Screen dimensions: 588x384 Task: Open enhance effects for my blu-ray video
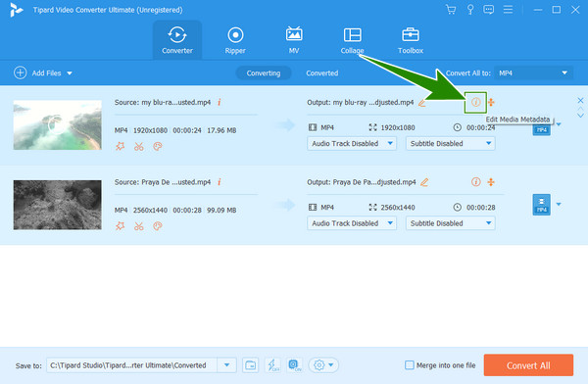coord(120,146)
